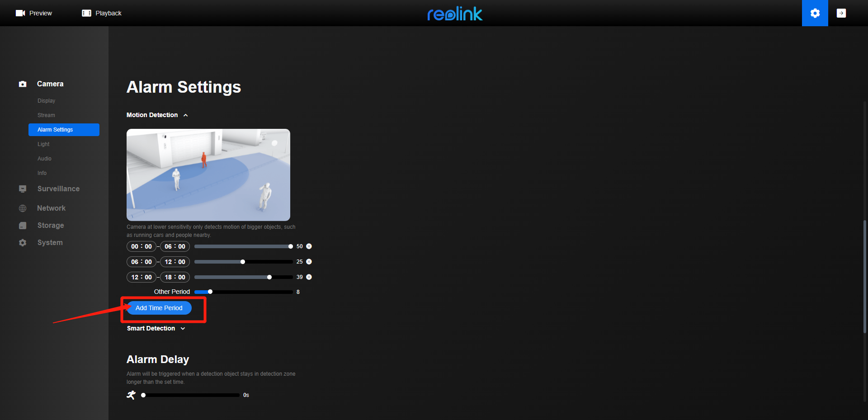
Task: Expand the Network section
Action: click(x=51, y=208)
